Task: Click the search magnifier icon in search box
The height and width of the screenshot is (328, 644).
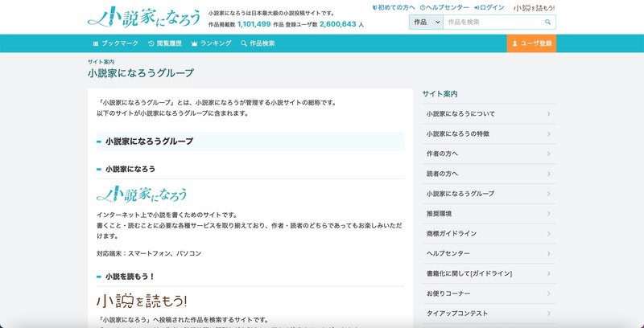Action: [547, 23]
